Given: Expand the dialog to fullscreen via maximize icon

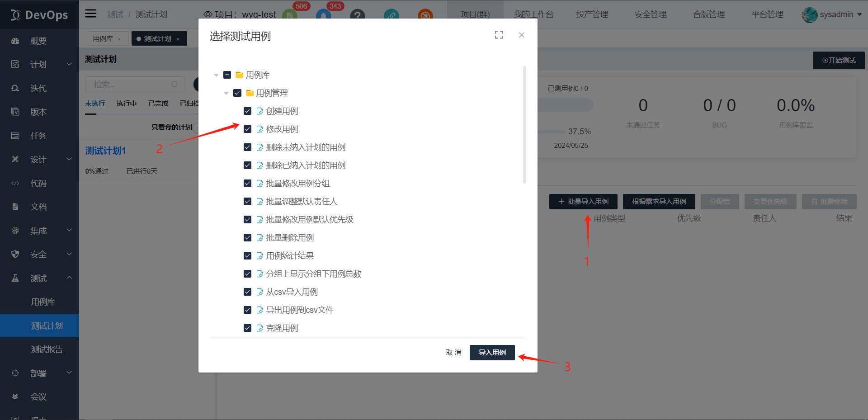Looking at the screenshot, I should [x=499, y=34].
